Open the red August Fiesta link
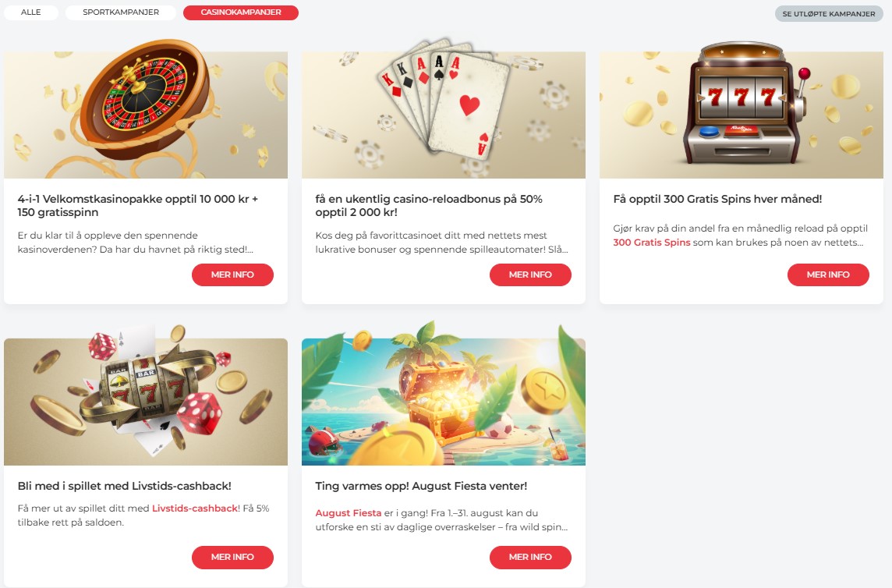 pos(349,513)
